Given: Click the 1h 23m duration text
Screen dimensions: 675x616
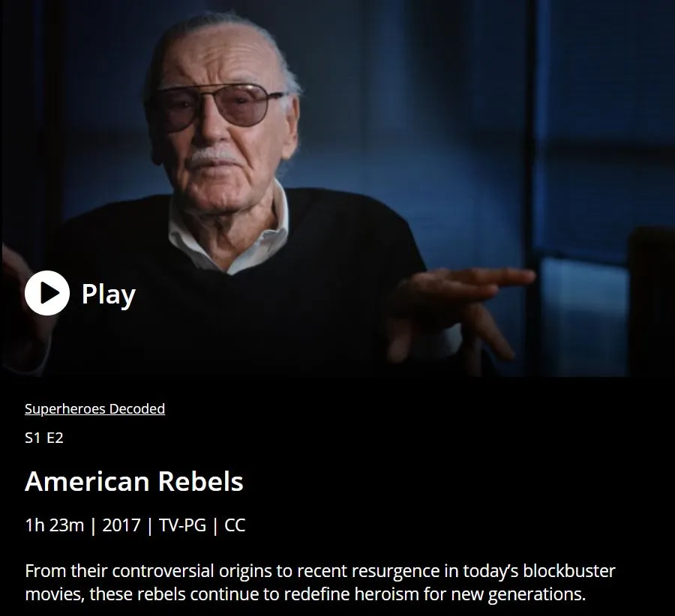Looking at the screenshot, I should pos(54,525).
